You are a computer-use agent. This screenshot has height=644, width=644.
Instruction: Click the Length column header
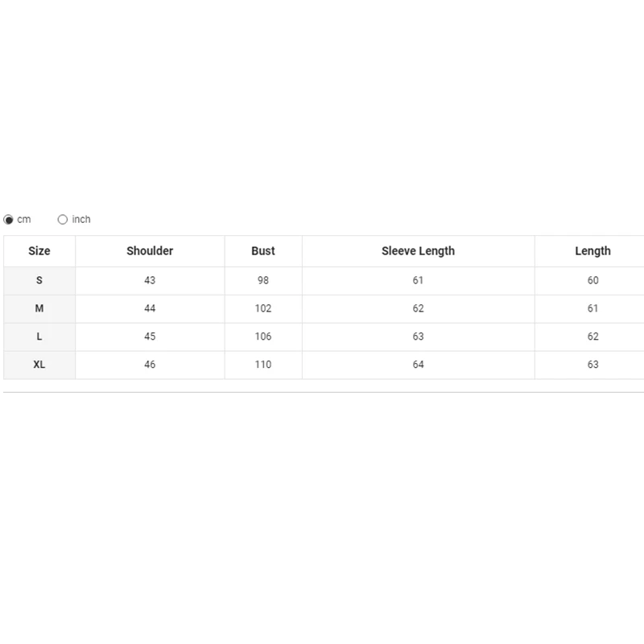tap(592, 251)
